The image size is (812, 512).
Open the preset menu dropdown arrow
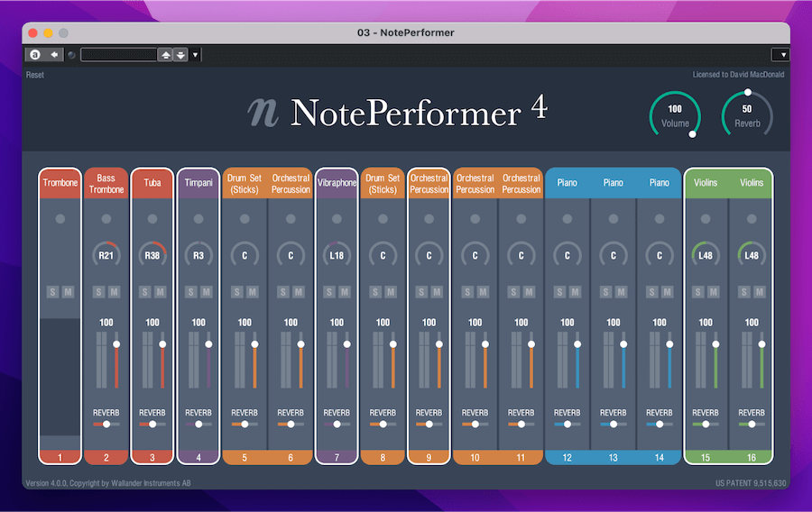click(x=195, y=55)
